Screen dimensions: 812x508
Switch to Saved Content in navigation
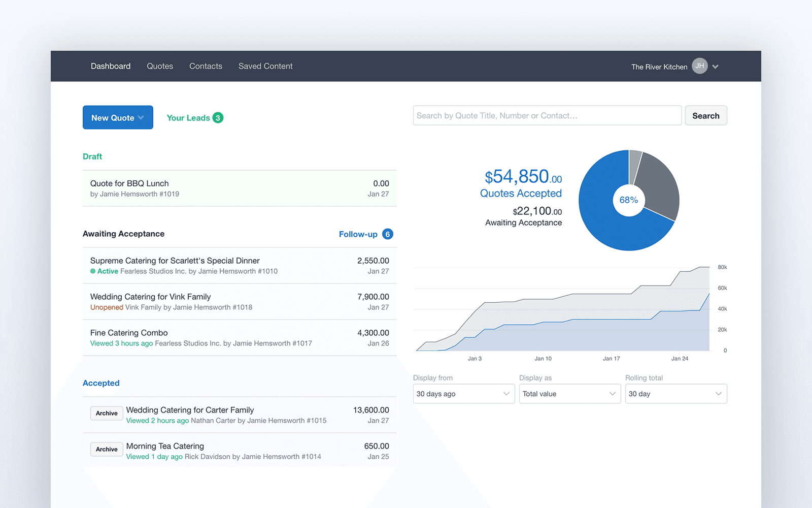[x=265, y=66]
